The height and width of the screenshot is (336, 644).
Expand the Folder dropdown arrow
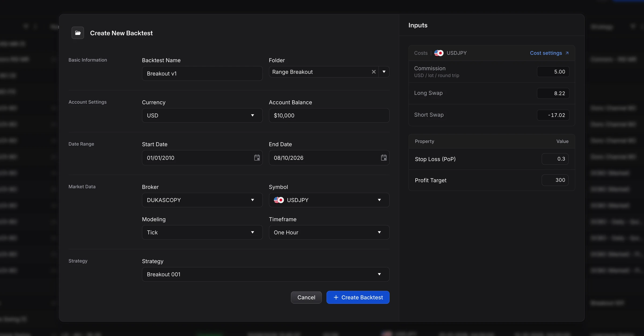coord(384,72)
